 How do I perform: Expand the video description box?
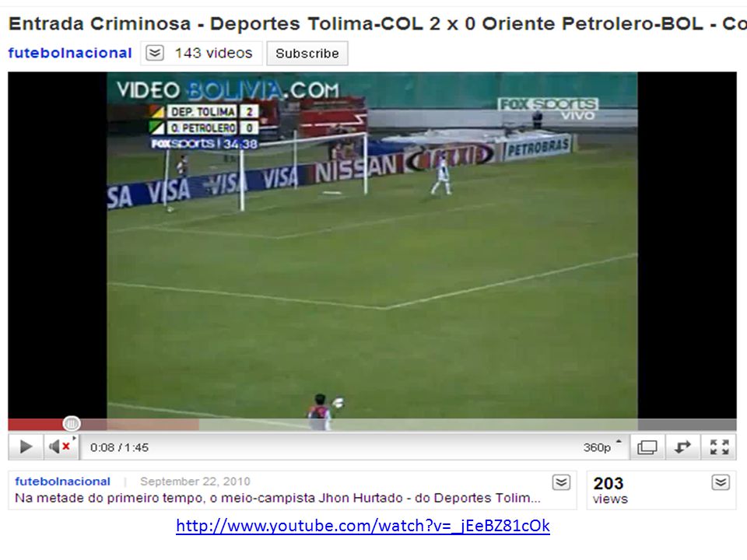pos(561,482)
